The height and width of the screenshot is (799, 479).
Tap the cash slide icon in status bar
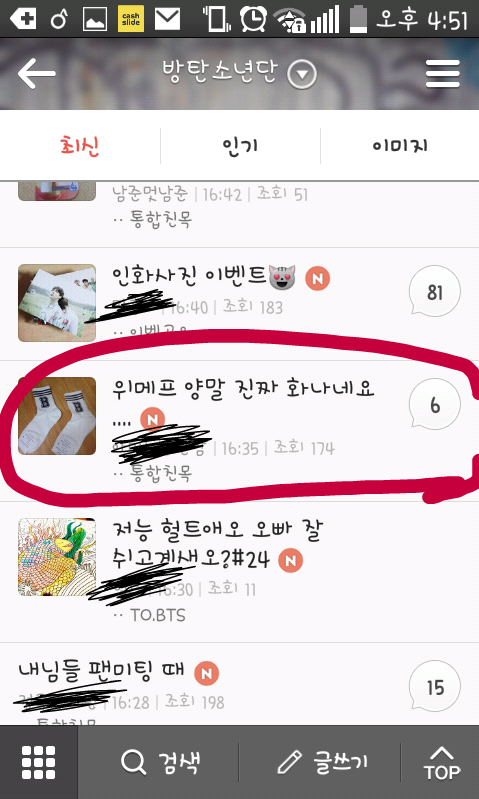130,19
